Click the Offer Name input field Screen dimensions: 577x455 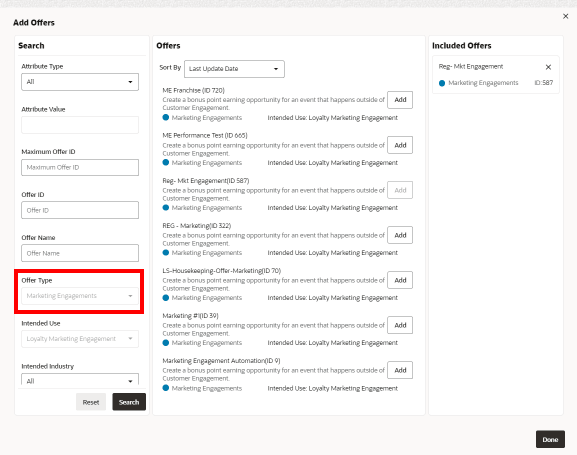80,253
